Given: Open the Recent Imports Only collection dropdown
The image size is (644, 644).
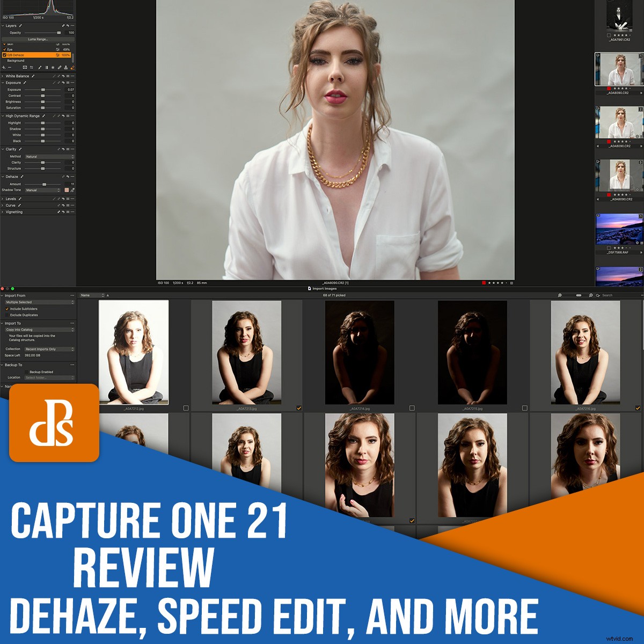Looking at the screenshot, I should click(48, 349).
